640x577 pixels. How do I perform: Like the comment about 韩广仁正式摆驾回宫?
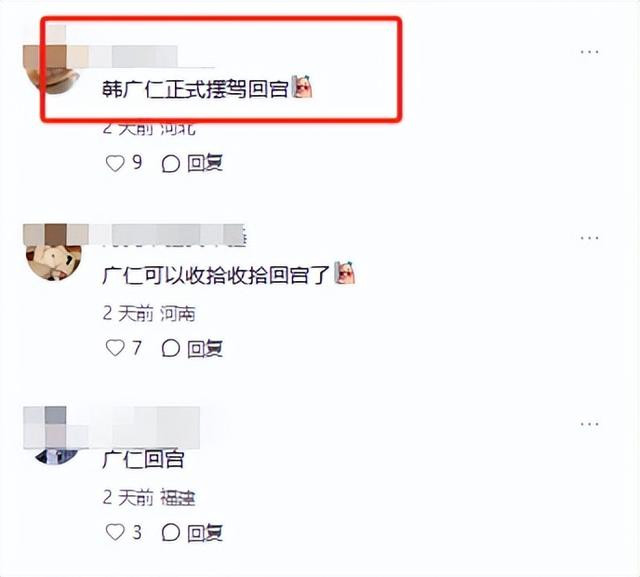(x=115, y=164)
